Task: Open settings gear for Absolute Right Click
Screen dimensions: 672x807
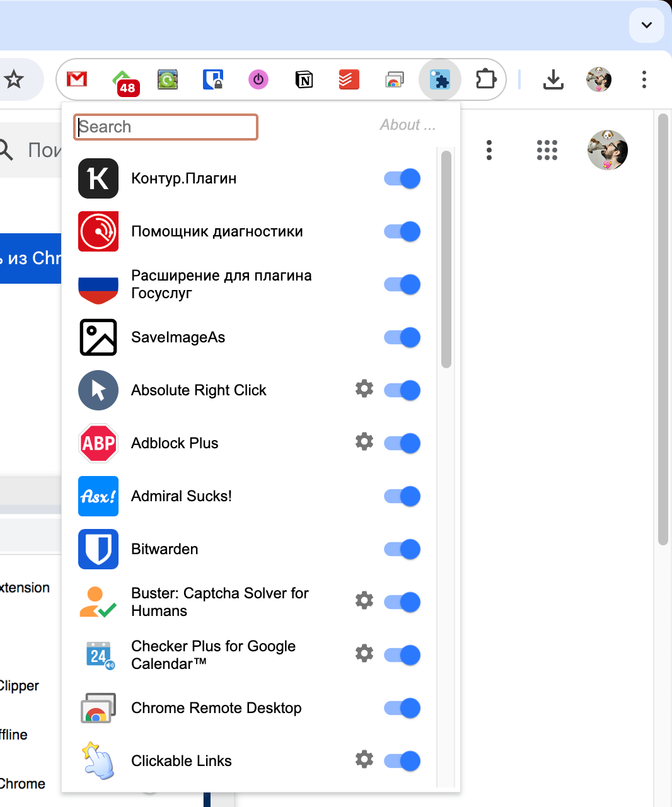Action: pyautogui.click(x=364, y=388)
